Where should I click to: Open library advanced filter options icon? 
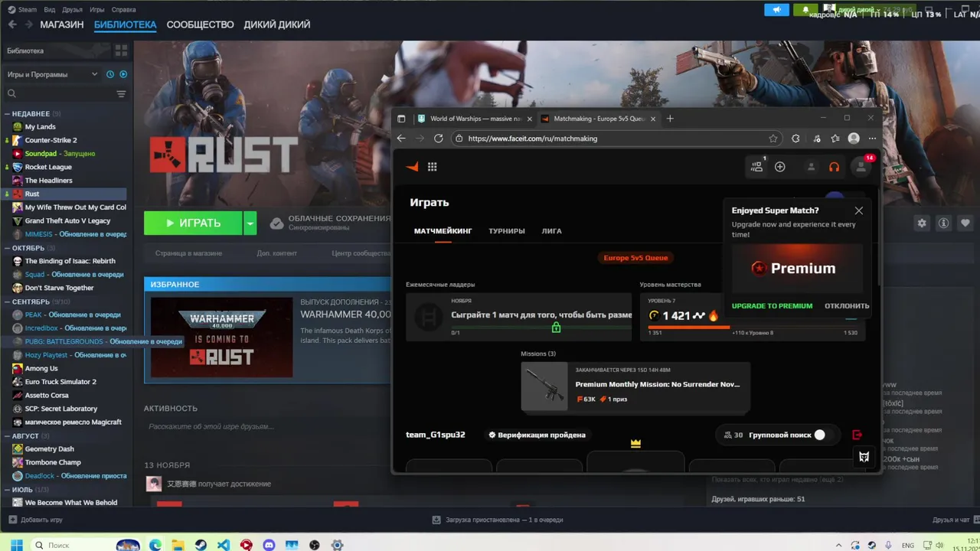tap(121, 93)
